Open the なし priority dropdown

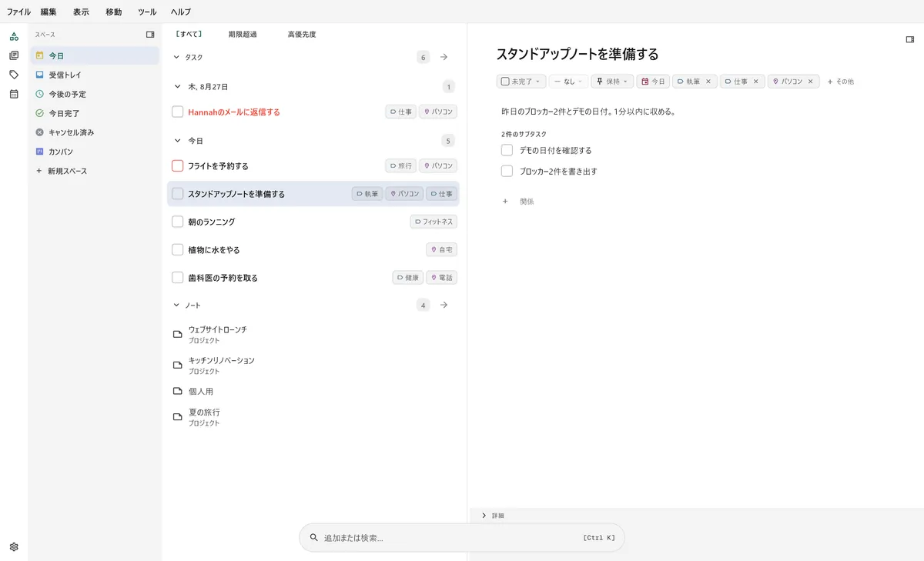(x=568, y=81)
